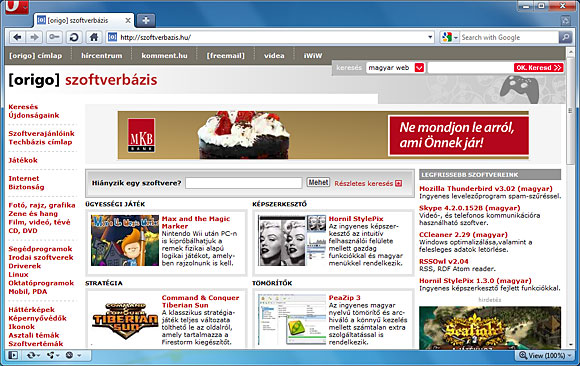Open the Játékok sidebar link
This screenshot has width=580, height=366.
23,160
